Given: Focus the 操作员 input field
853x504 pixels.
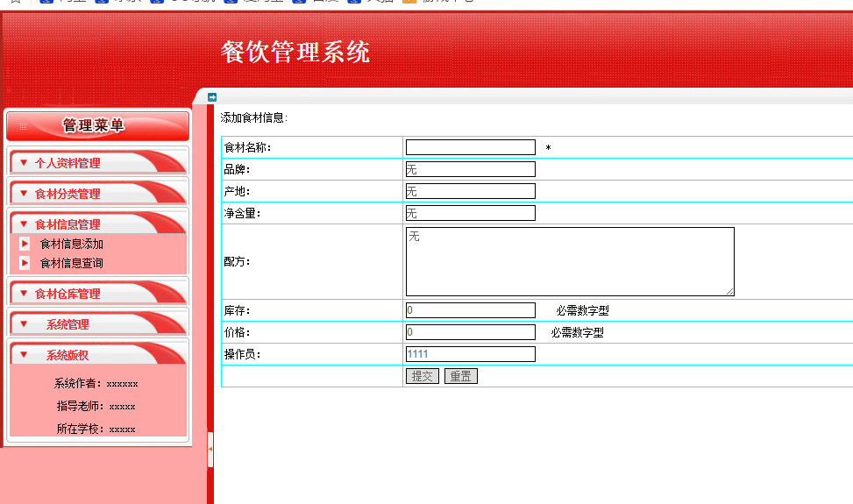Looking at the screenshot, I should pos(471,354).
